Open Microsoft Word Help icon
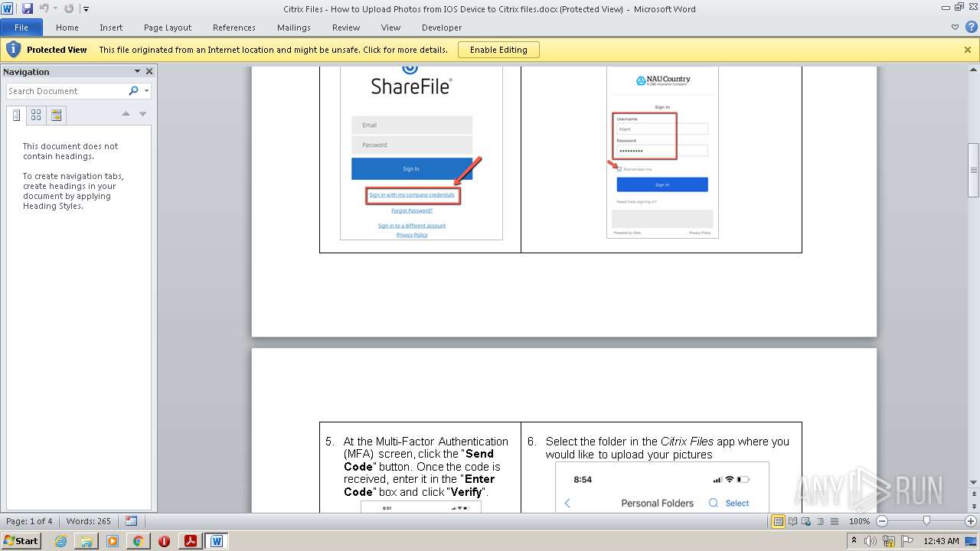Viewport: 980px width, 551px height. pyautogui.click(x=970, y=28)
